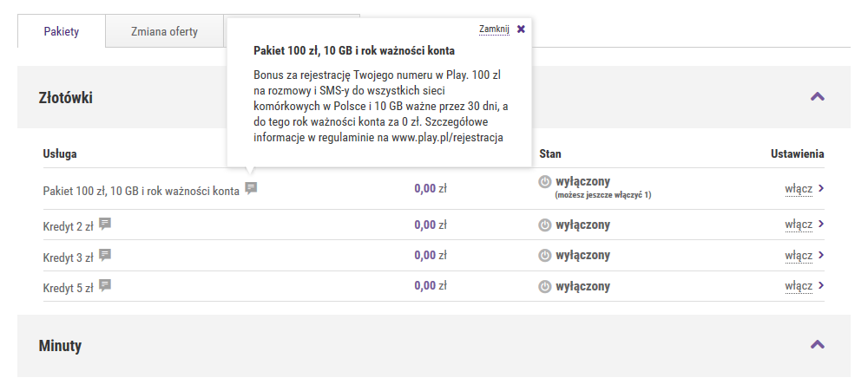Screen dimensions: 868x391
Task: Click power status icon for Kredyt 2 zł
Action: (x=545, y=225)
